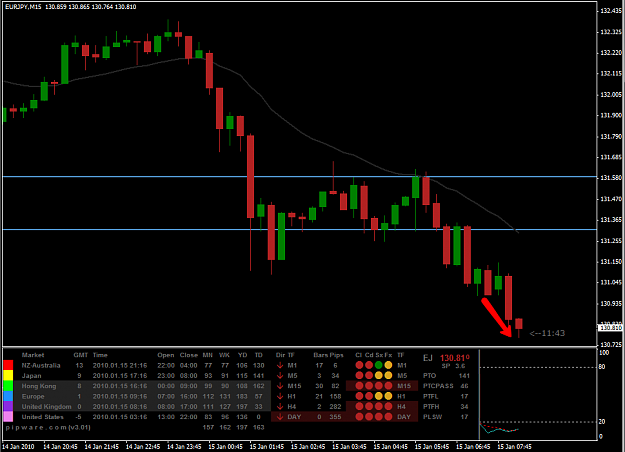Click the red Fx dot in M15 row

[x=388, y=386]
